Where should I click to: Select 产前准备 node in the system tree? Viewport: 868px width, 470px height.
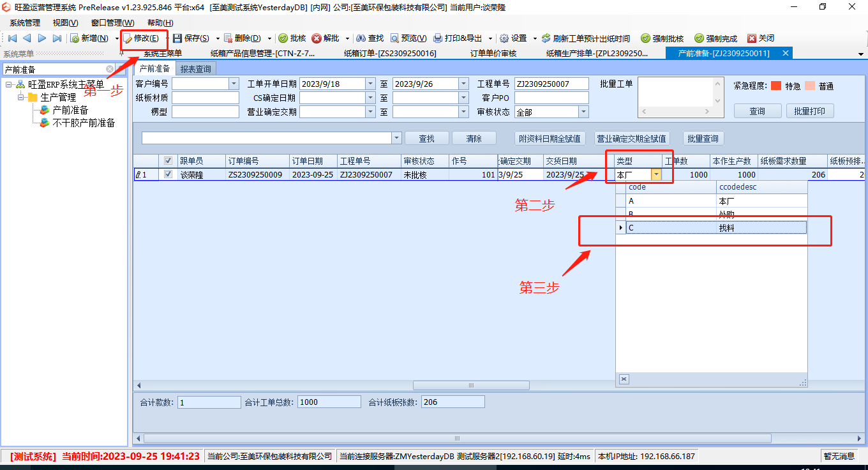click(x=70, y=110)
